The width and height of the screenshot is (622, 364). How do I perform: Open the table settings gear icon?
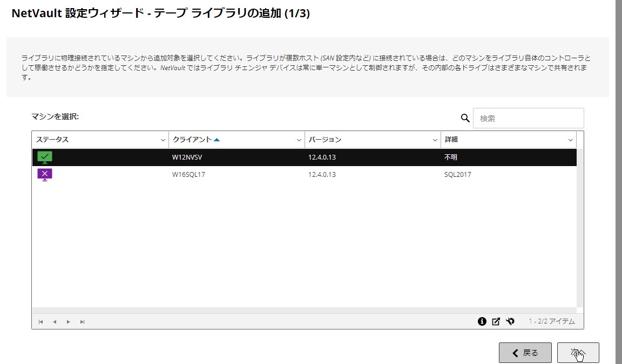[x=510, y=321]
